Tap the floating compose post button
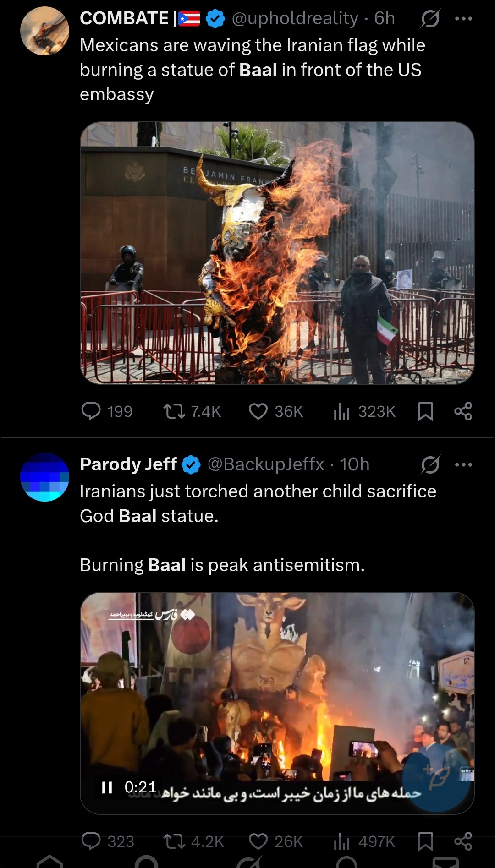The height and width of the screenshot is (868, 495). [436, 778]
